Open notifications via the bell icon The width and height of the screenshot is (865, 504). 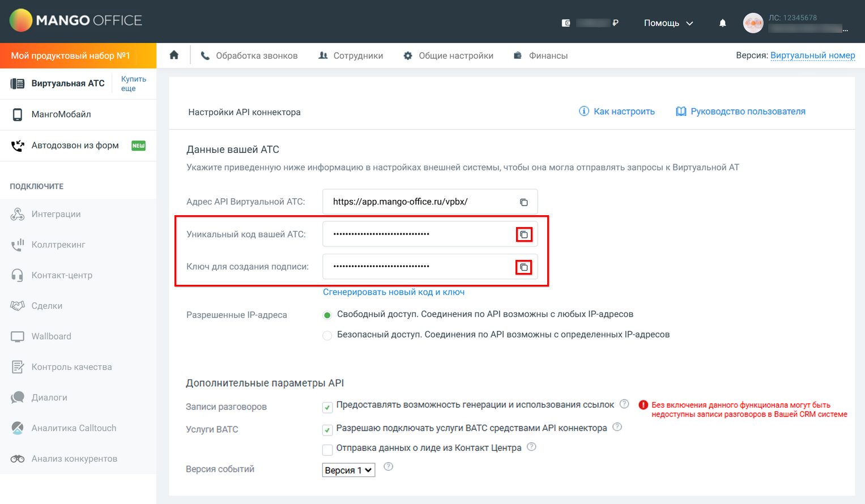(722, 23)
